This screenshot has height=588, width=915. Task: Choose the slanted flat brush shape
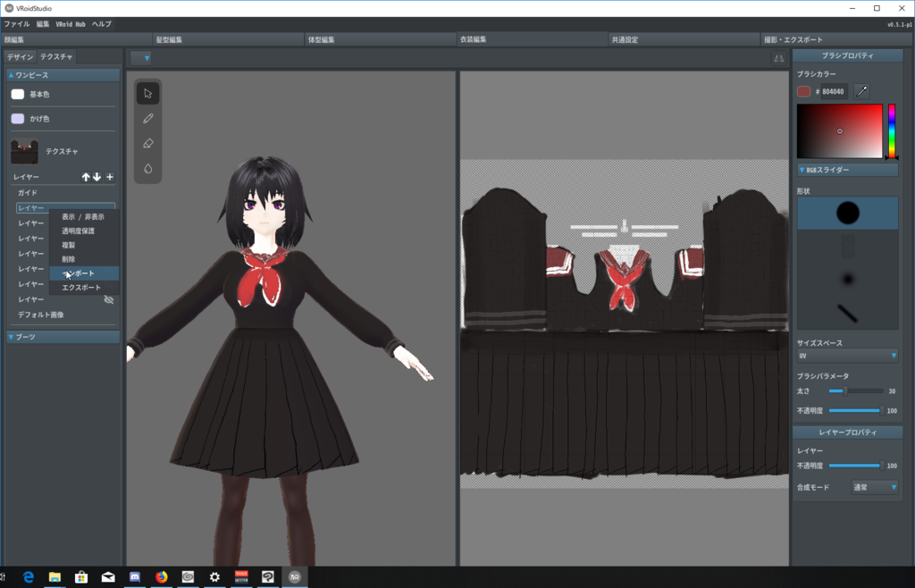click(847, 313)
